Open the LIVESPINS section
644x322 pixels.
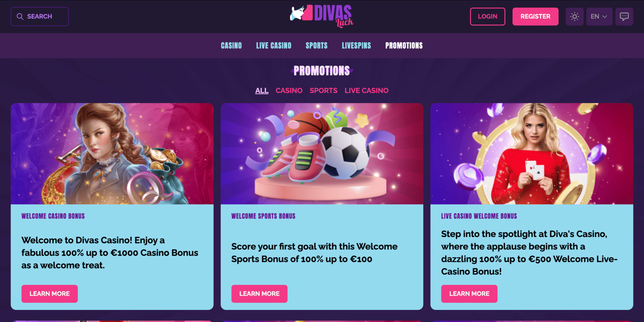[356, 45]
